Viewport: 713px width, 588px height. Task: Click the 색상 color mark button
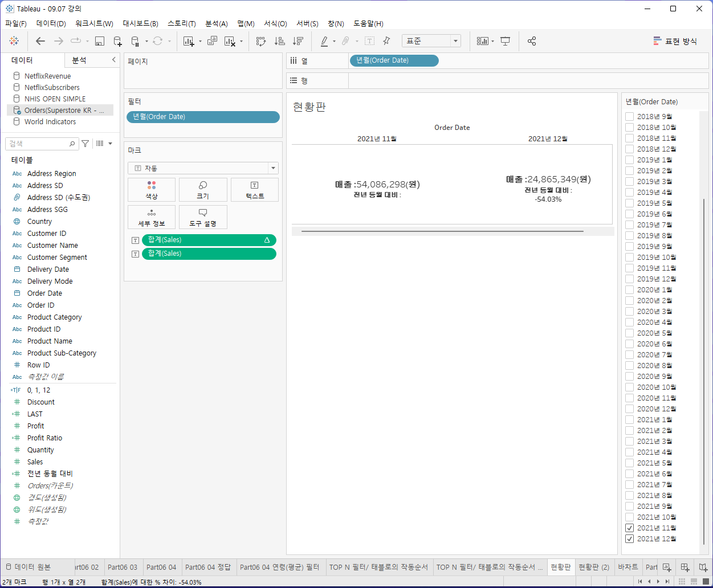[x=152, y=190]
